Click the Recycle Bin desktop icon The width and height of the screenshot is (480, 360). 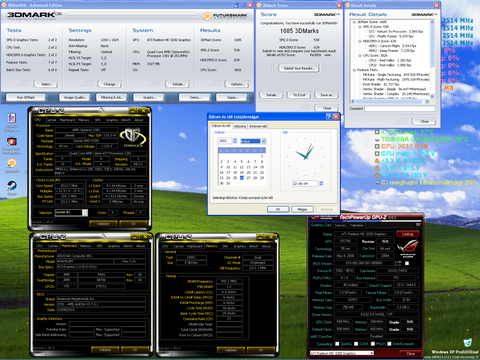tap(468, 343)
